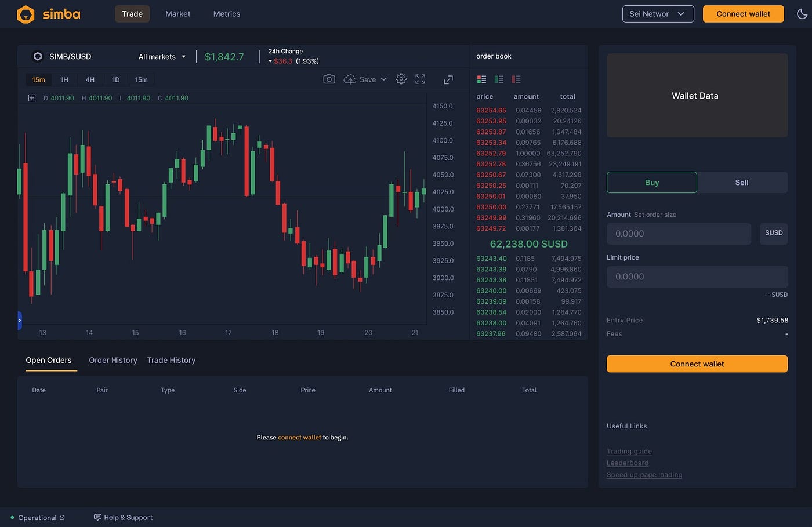Select the Buy side on the order panel

(x=651, y=182)
